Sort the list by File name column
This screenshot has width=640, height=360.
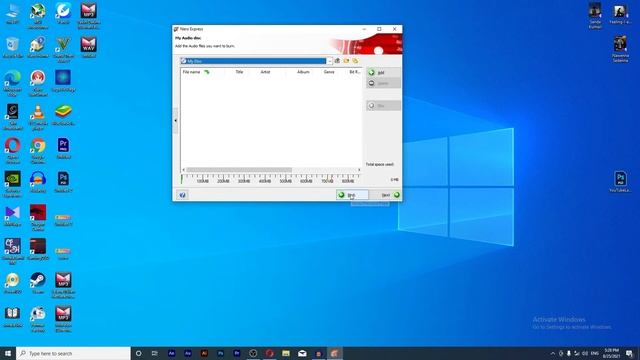point(191,72)
